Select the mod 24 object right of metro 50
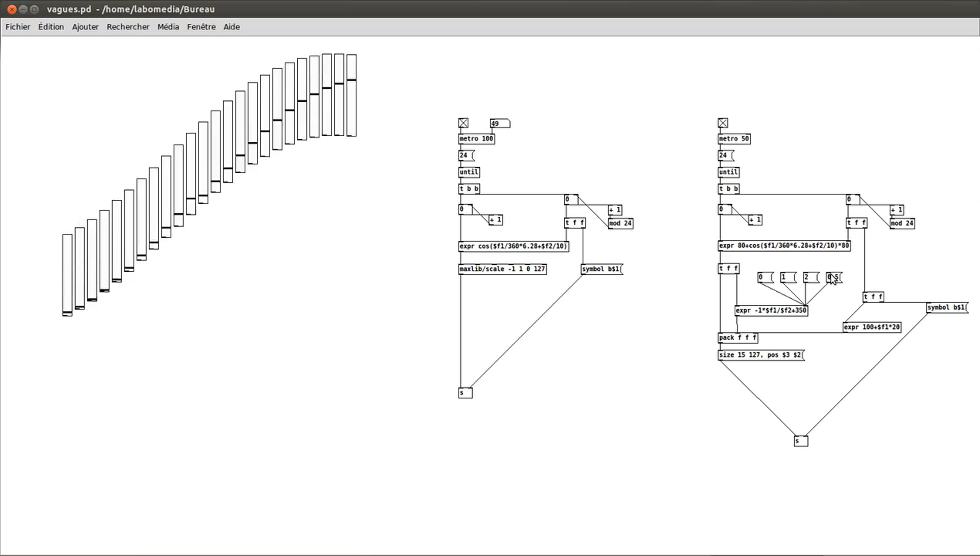980x556 pixels. (x=902, y=223)
